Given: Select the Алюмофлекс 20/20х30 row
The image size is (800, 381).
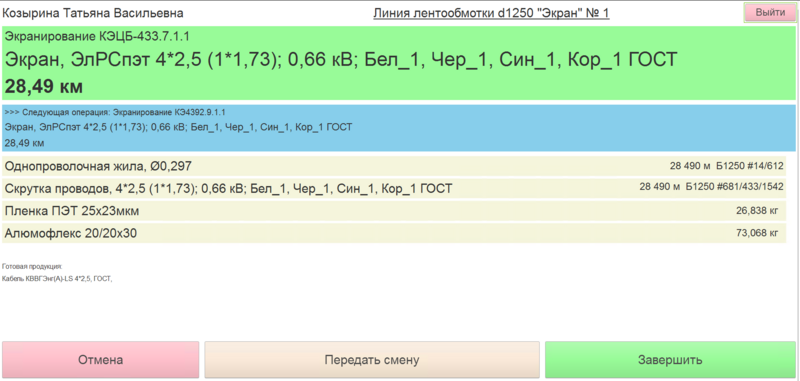Looking at the screenshot, I should 394,233.
